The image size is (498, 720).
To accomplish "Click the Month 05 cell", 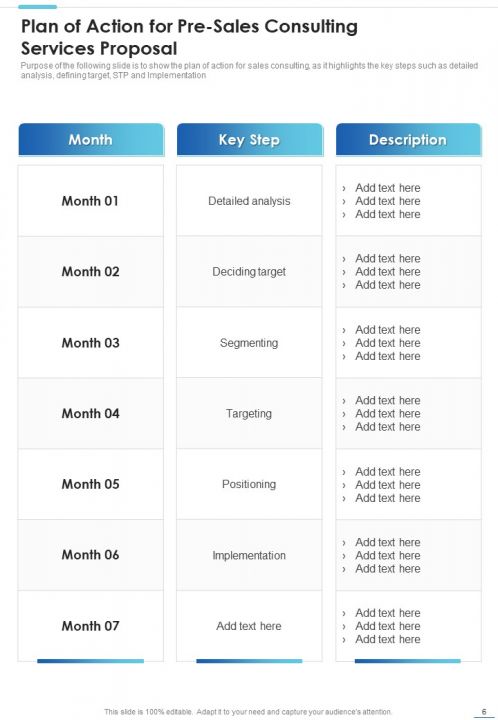I will click(x=90, y=484).
